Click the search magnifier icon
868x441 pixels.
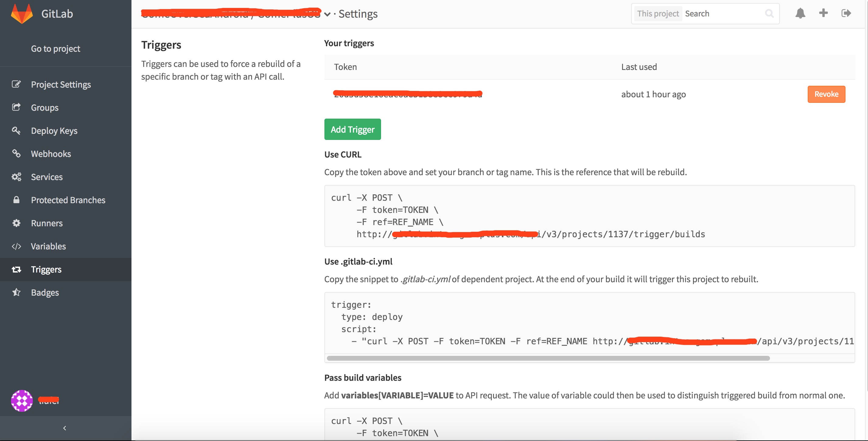pos(769,13)
